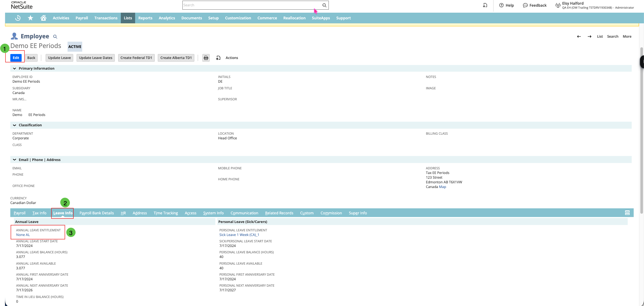Open the Customization menu
This screenshot has height=306, width=644.
[238, 18]
